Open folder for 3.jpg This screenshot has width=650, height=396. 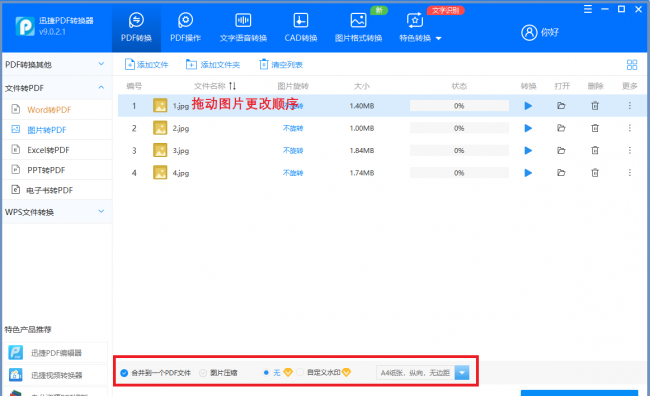coord(561,150)
